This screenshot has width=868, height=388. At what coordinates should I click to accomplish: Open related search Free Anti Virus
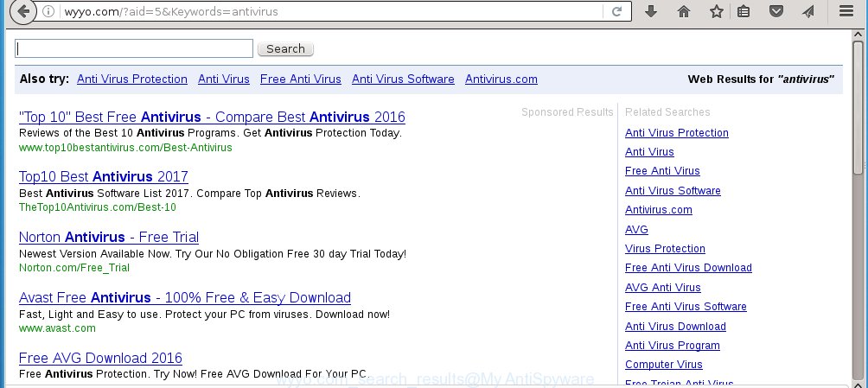(x=662, y=171)
